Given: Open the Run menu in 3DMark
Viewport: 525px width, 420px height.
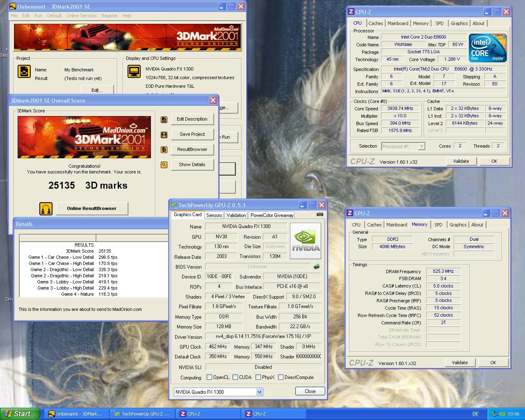Looking at the screenshot, I should pyautogui.click(x=39, y=16).
